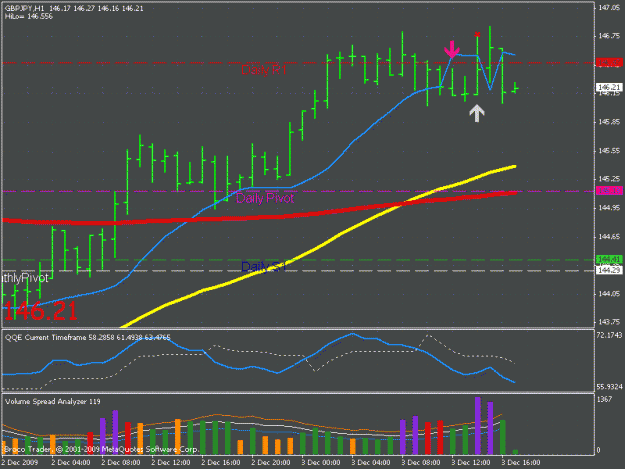Click the magenta Daily Pivot price tag
The width and height of the screenshot is (625, 469).
pyautogui.click(x=609, y=191)
